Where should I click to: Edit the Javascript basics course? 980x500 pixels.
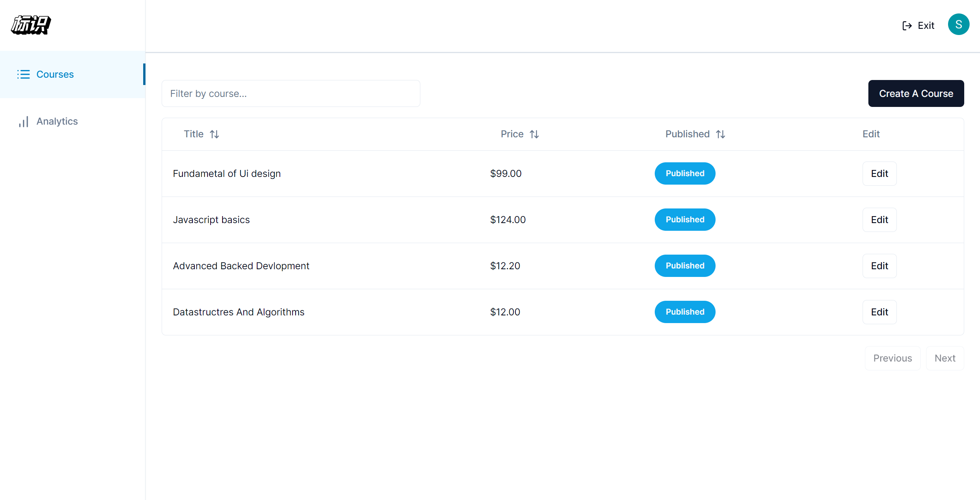coord(879,220)
